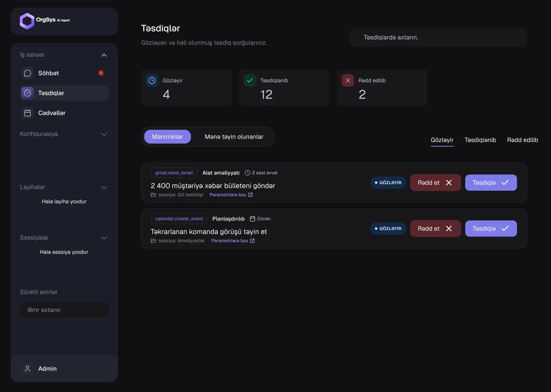Focus the 'Təsdiqlərdə axtarın' search field

pyautogui.click(x=438, y=38)
